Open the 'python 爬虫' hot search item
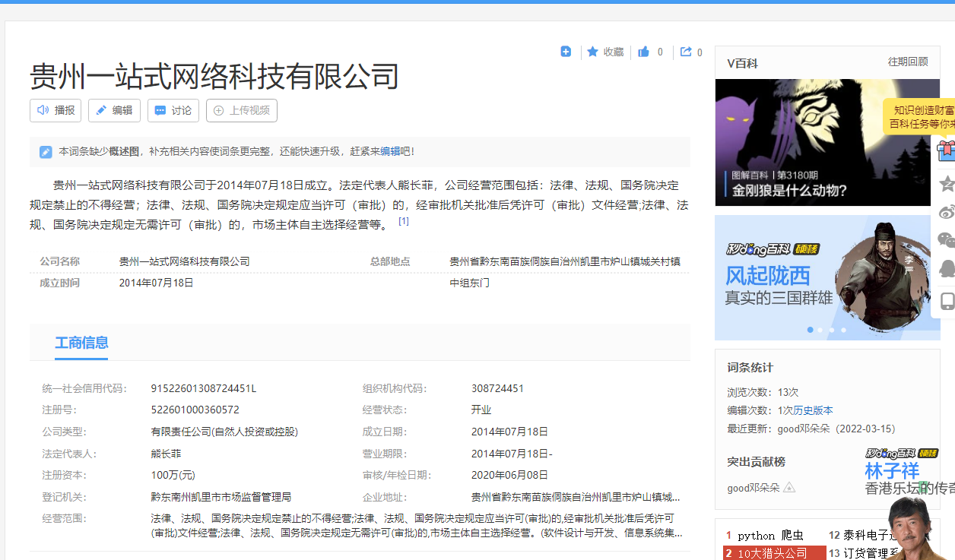The height and width of the screenshot is (560, 955). point(770,536)
